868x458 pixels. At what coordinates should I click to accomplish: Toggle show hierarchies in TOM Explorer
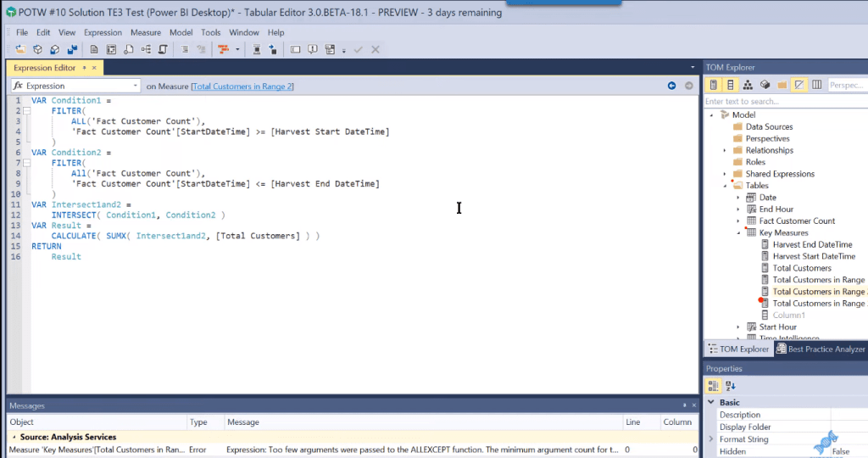click(x=748, y=85)
